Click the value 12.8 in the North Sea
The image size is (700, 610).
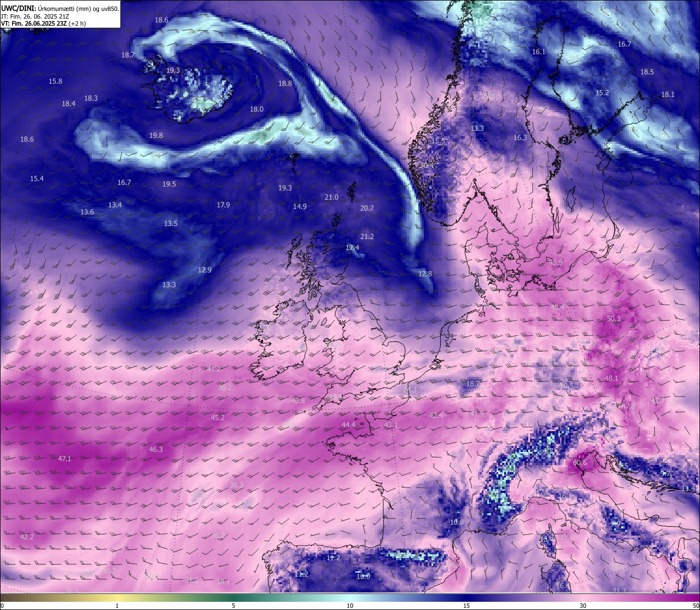point(425,274)
